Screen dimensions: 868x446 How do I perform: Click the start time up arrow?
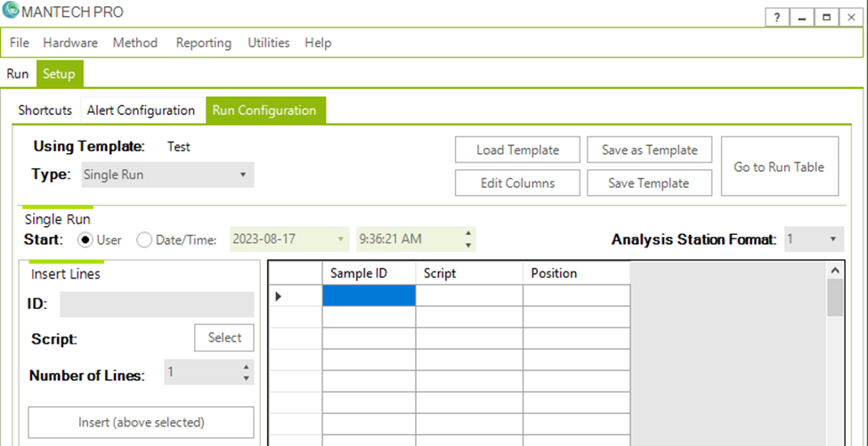468,234
